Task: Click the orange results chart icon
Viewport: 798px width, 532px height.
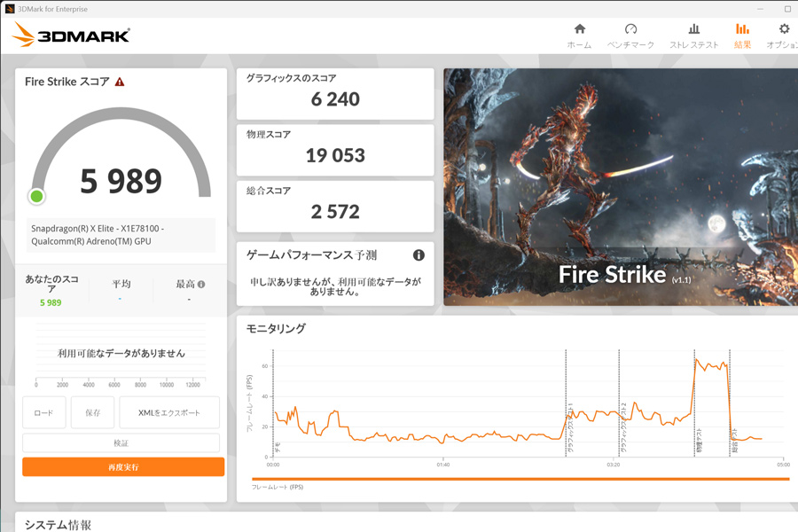Action: (x=742, y=28)
